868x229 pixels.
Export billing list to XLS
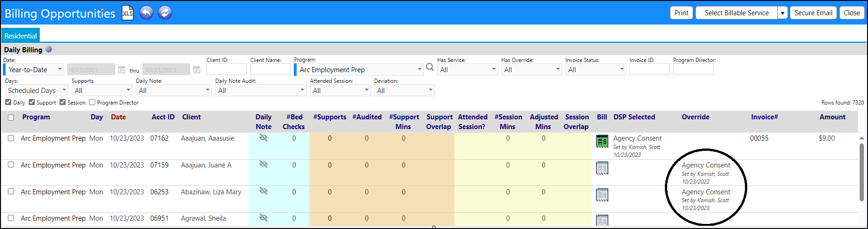point(128,13)
